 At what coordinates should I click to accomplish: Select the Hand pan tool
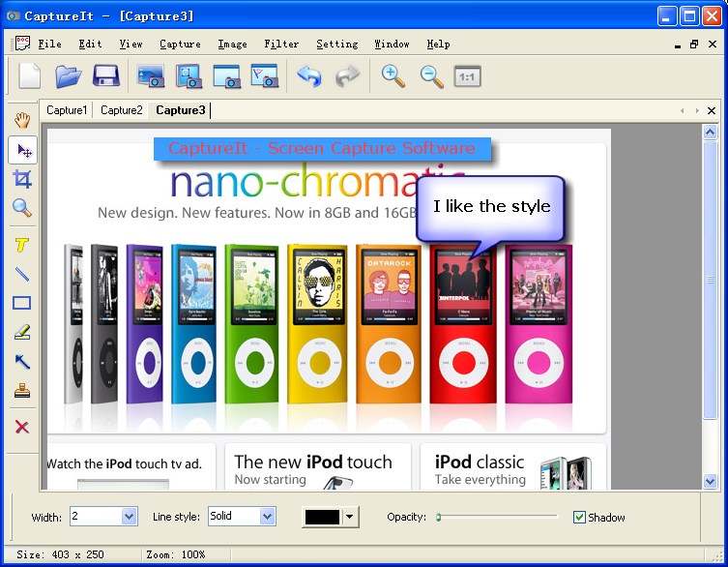point(22,120)
